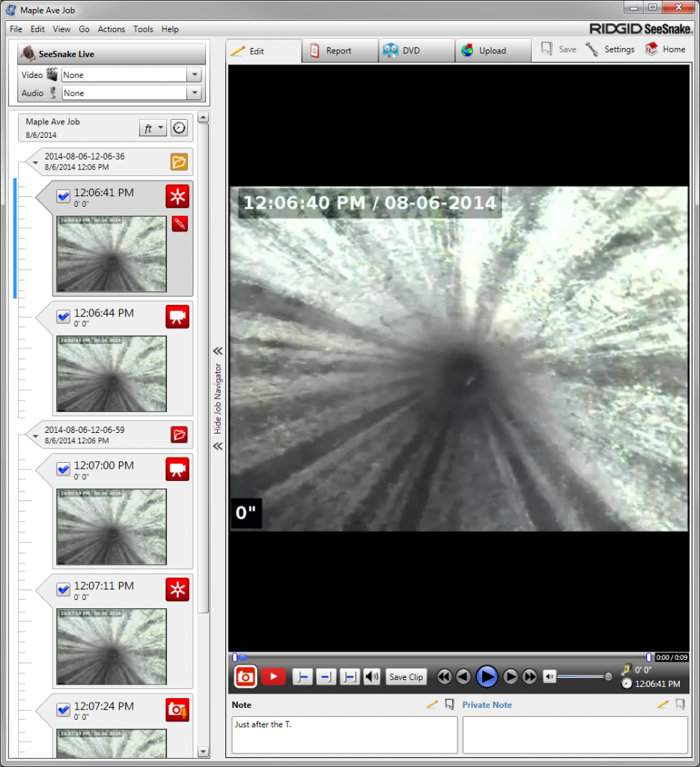Uncheck the 12:07:11 PM media checkbox
The width and height of the screenshot is (700, 767).
click(x=63, y=589)
